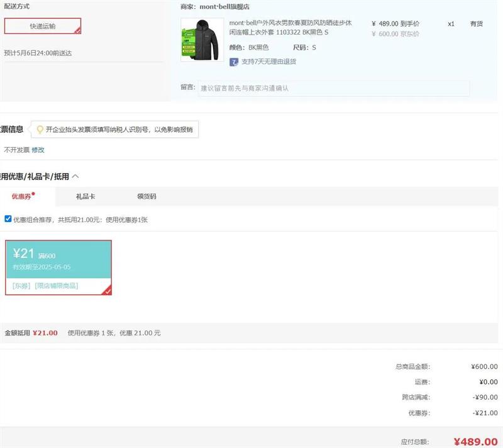Click the red checkmark corner on the coupon
The image size is (503, 448).
[x=107, y=291]
